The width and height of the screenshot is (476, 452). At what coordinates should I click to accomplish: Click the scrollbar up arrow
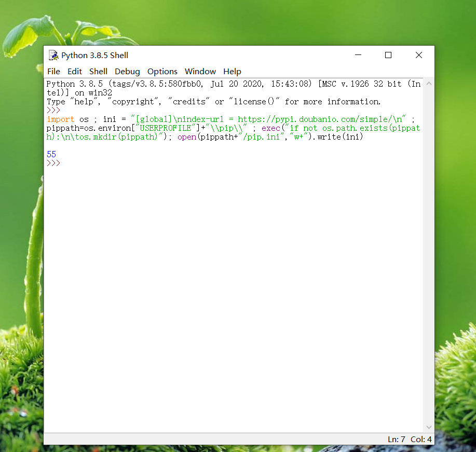(429, 83)
